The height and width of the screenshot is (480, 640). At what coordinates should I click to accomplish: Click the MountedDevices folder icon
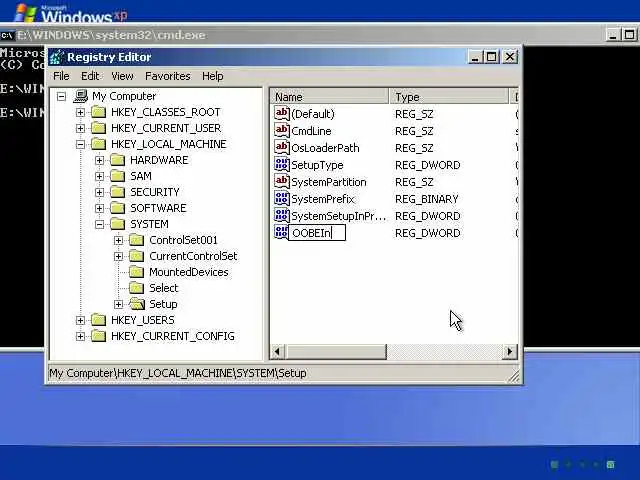point(136,272)
